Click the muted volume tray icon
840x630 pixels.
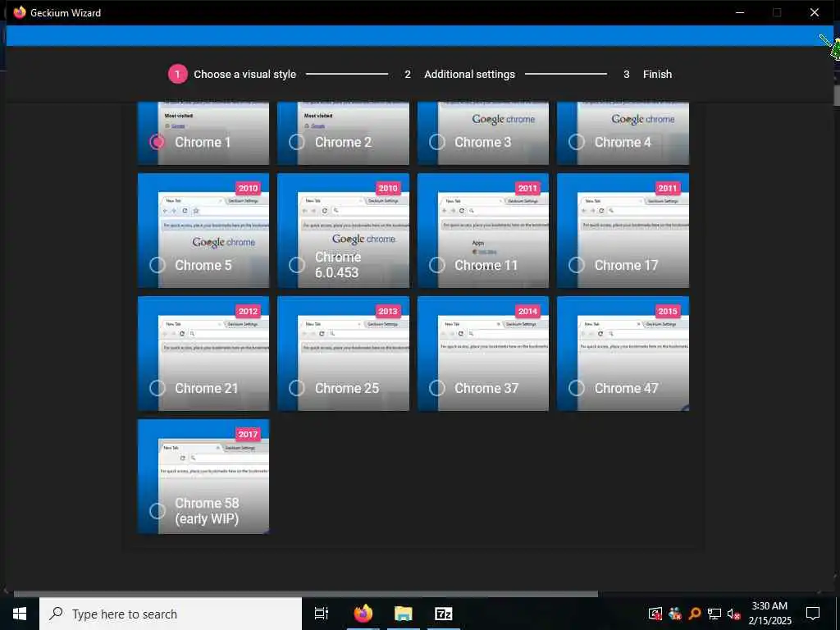pos(734,614)
